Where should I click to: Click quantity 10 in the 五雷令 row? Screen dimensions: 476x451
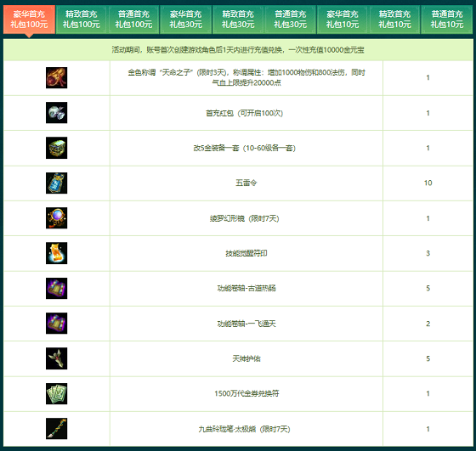click(428, 183)
